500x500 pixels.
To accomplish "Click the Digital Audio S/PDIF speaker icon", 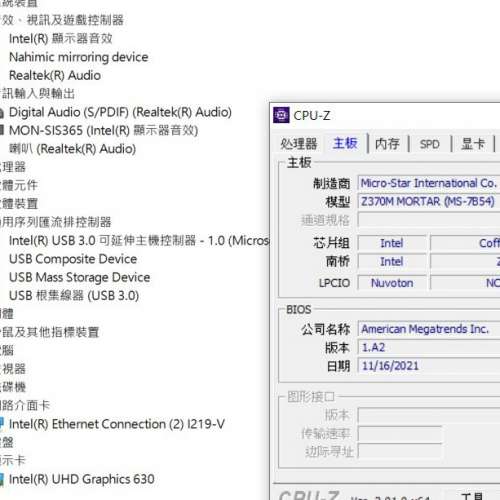I will [x=2, y=112].
